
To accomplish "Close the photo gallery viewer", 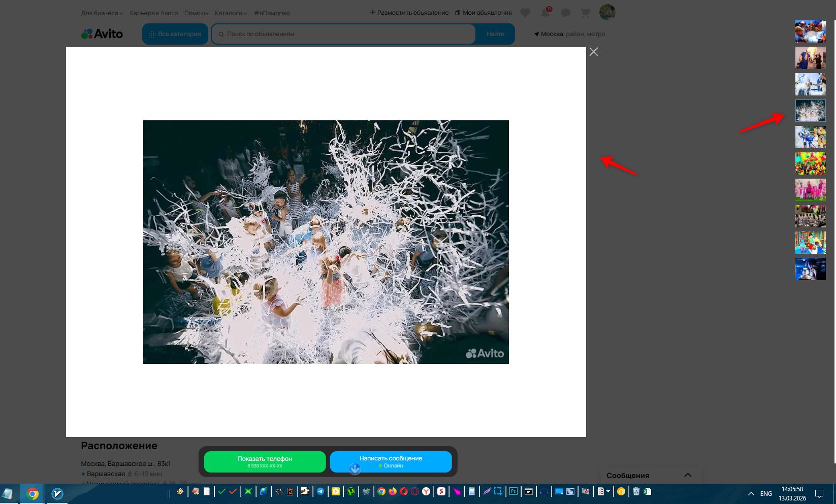I will [x=593, y=52].
